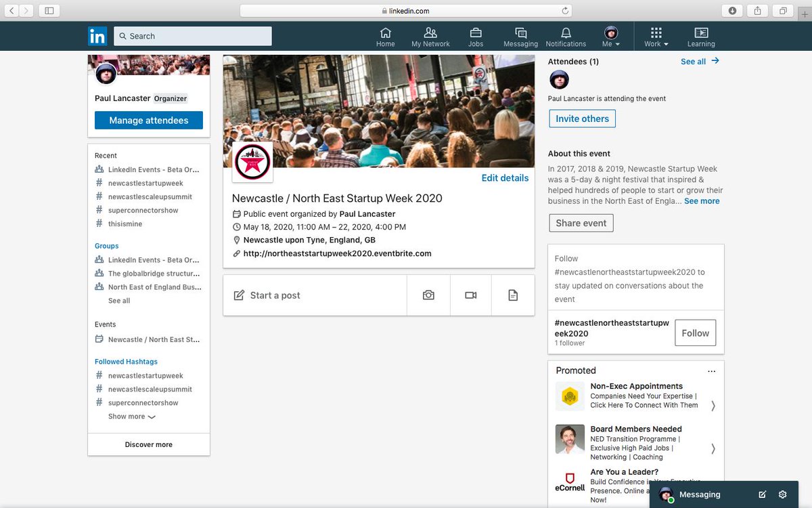This screenshot has height=508, width=812.
Task: Follow the newcastlenortheaststartupweek2020 hashtag
Action: [696, 333]
